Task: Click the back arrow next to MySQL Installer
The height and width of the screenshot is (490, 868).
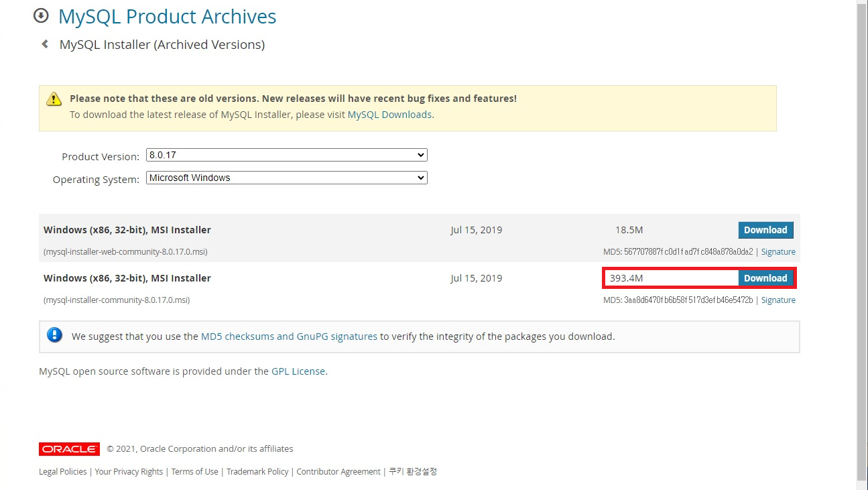Action: [45, 44]
